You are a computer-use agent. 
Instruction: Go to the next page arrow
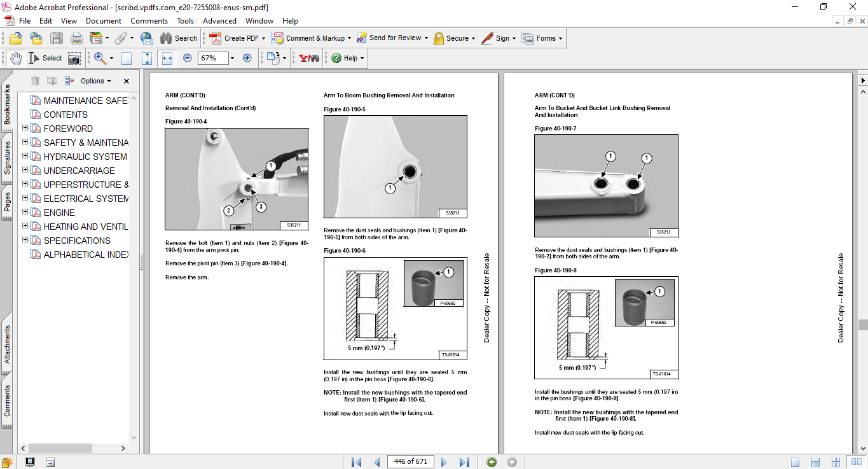[444, 462]
